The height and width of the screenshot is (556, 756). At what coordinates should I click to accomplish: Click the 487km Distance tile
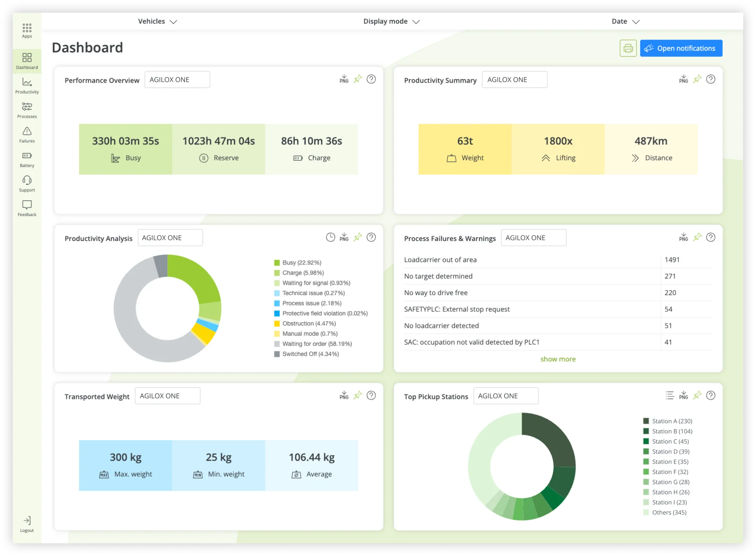[651, 149]
